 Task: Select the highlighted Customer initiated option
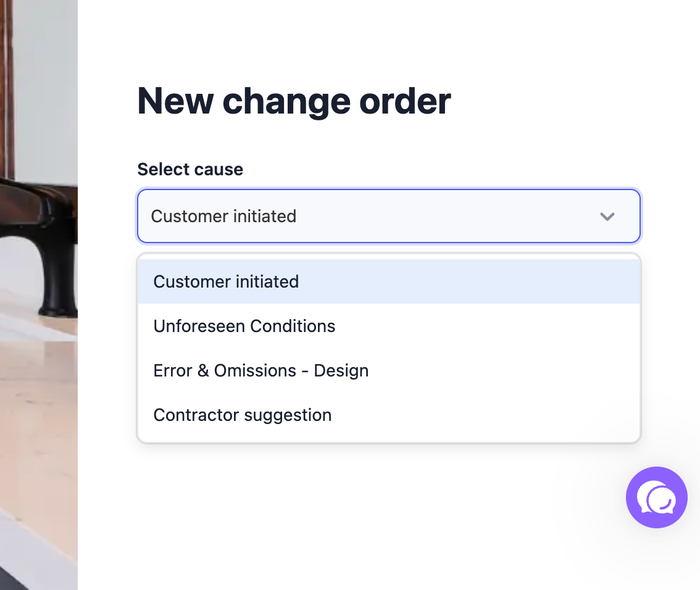tap(389, 281)
